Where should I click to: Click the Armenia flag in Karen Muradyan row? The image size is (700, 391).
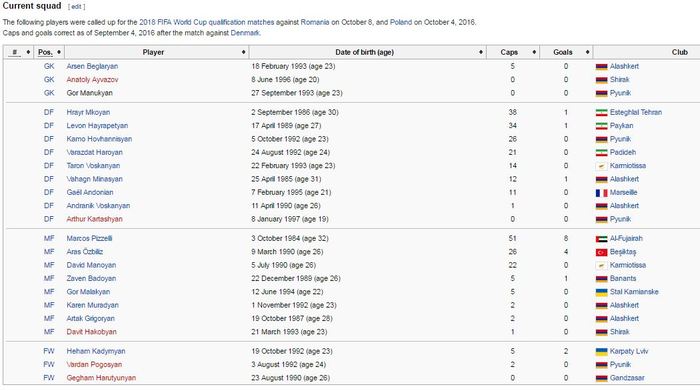[x=601, y=306]
